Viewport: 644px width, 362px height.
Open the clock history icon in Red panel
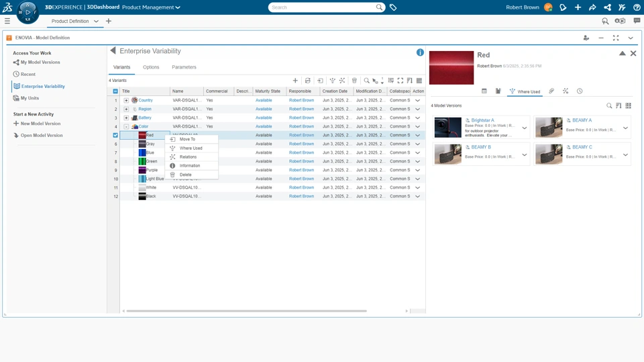[x=580, y=91]
